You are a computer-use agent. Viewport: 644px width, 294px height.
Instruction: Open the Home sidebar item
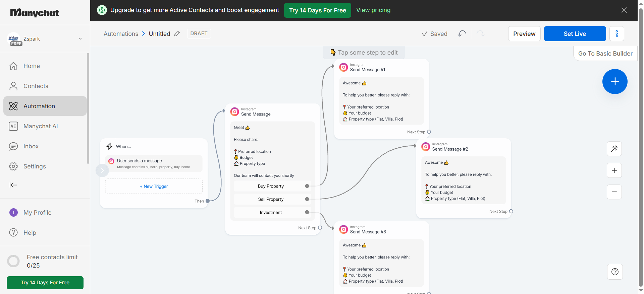(x=45, y=66)
